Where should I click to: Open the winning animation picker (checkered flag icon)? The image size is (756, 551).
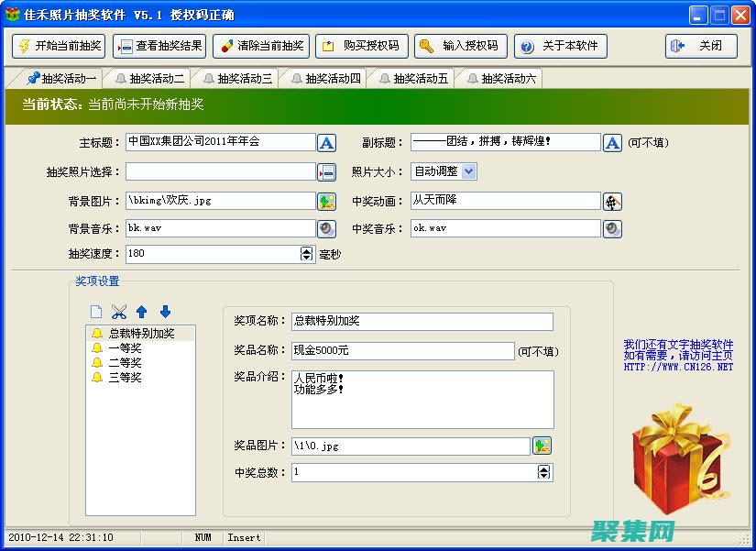point(612,200)
